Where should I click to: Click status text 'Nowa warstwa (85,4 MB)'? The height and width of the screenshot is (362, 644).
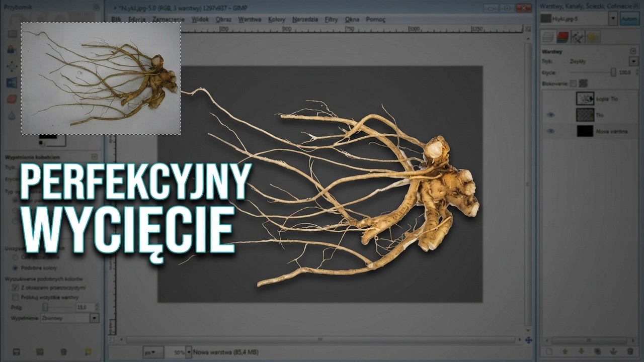[x=227, y=352]
